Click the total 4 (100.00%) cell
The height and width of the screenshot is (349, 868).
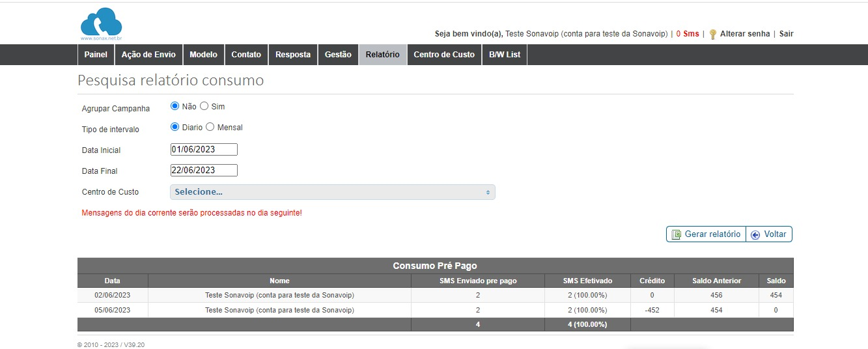click(587, 324)
